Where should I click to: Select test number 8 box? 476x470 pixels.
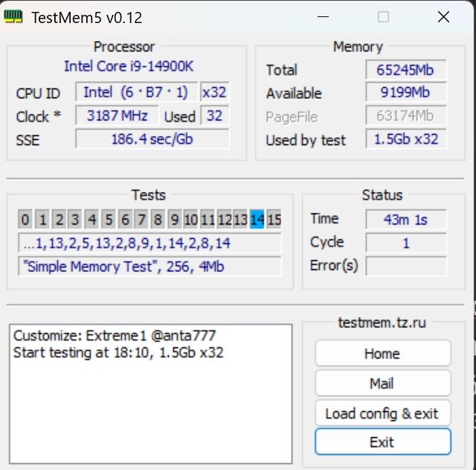tap(158, 219)
